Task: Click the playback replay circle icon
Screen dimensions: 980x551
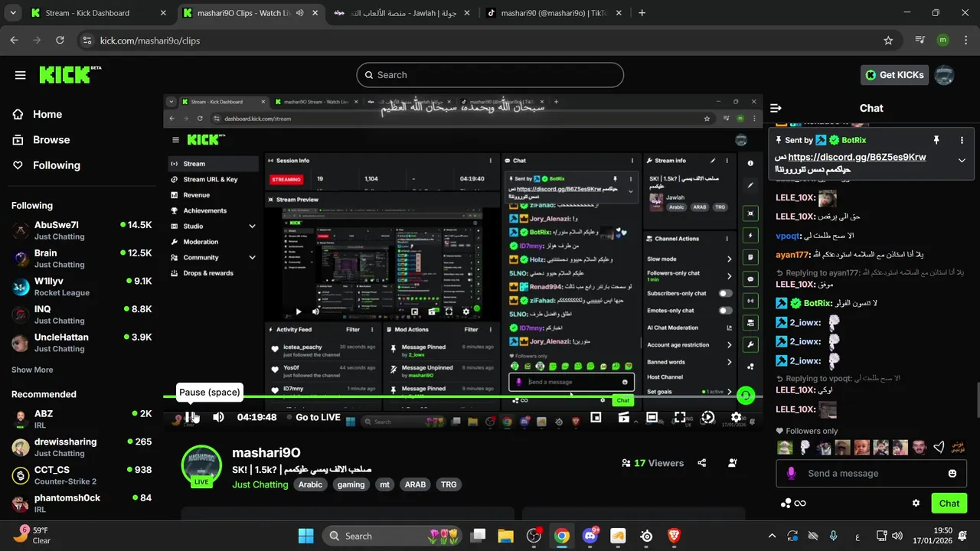Action: (708, 417)
